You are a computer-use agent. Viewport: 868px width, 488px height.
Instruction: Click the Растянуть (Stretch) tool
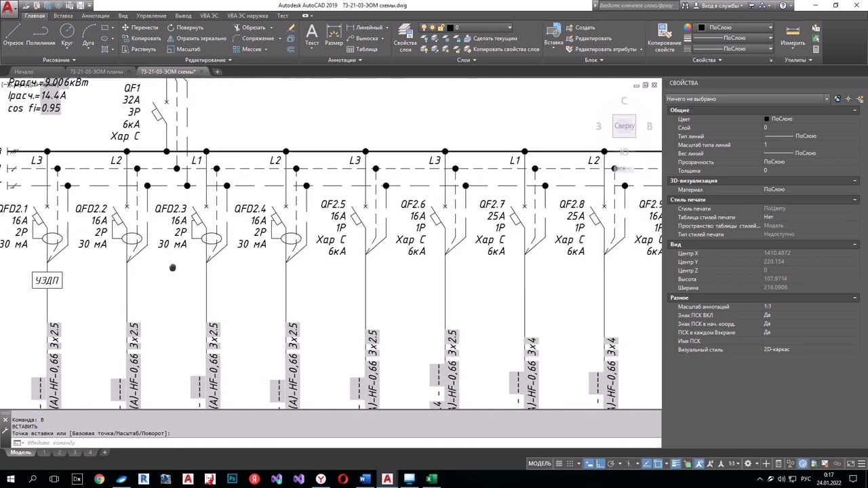tap(138, 49)
